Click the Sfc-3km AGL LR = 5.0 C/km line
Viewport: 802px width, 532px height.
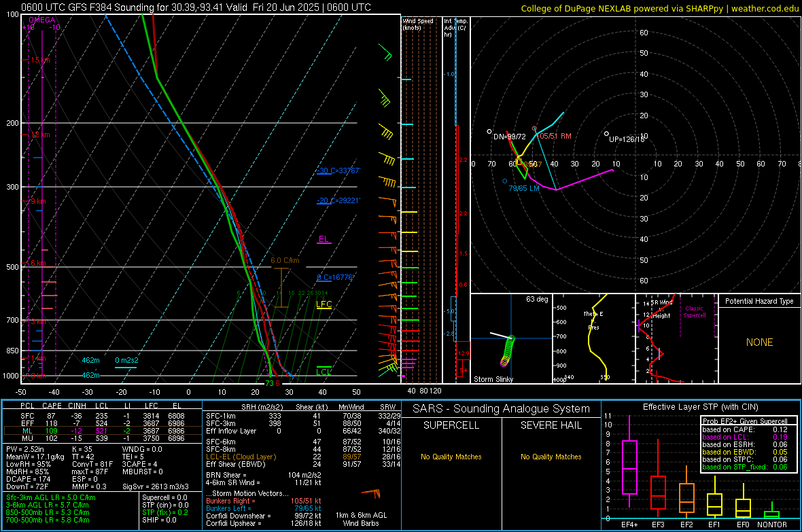click(x=51, y=497)
